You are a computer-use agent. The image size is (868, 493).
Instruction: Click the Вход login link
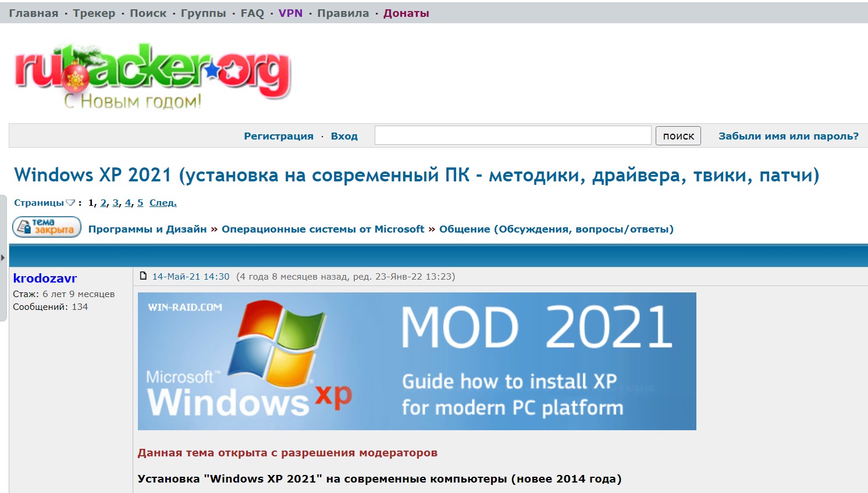[x=344, y=136]
